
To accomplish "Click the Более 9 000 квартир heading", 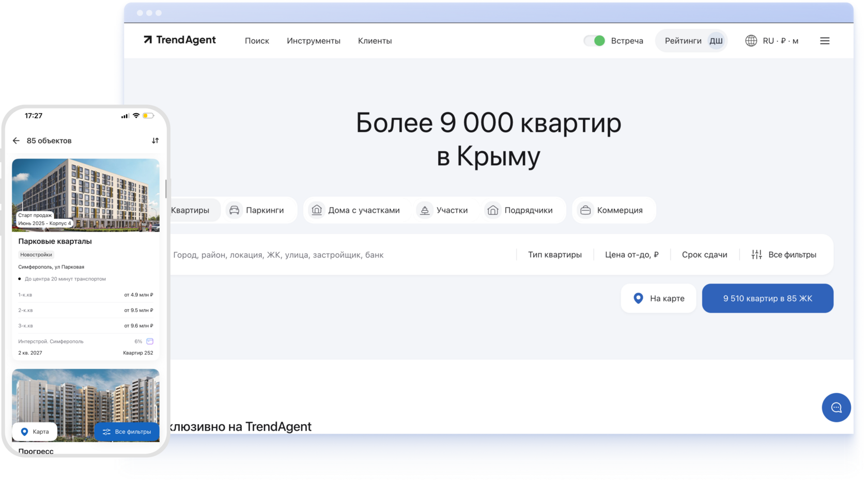I will click(489, 139).
